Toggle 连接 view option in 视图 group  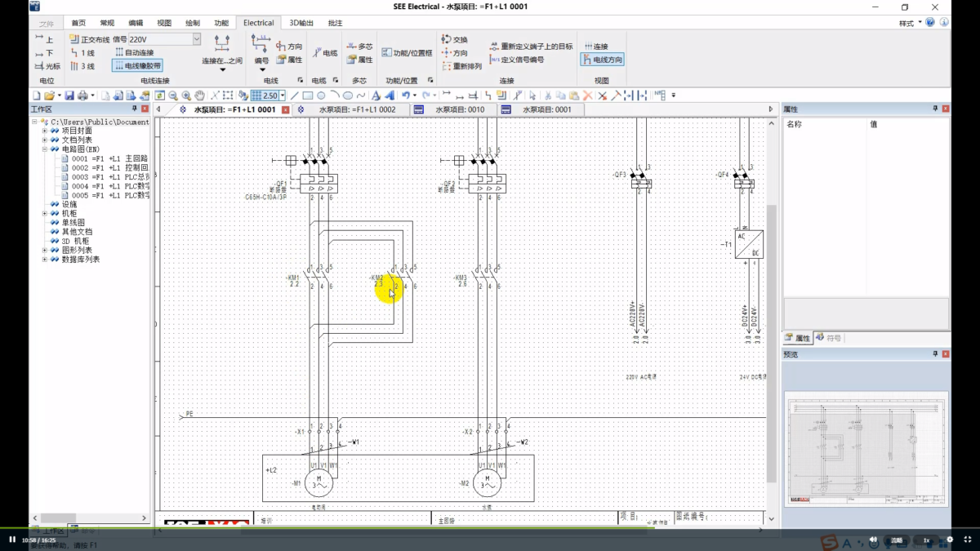point(596,47)
